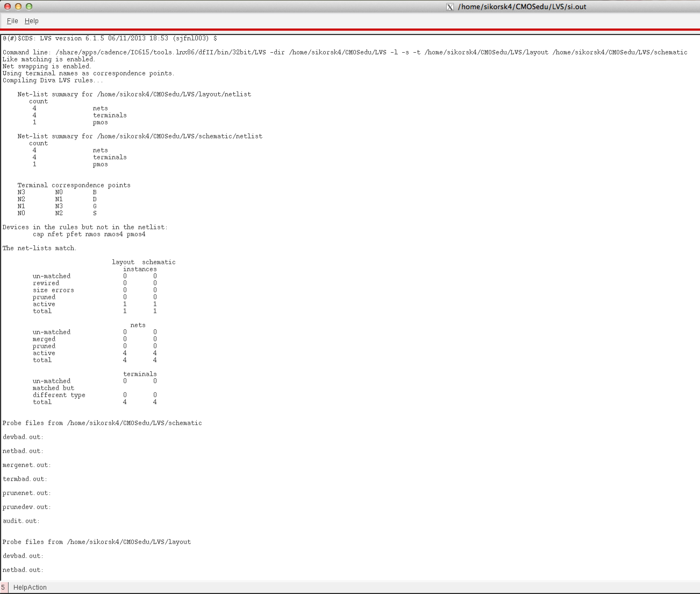
Task: Click 'Probe files from .../LVS/layout' line
Action: pos(97,542)
